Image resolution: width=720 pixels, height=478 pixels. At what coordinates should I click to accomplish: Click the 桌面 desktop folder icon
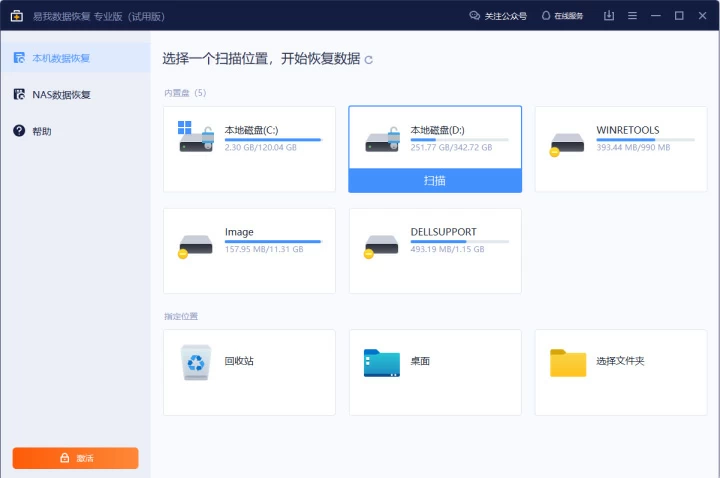pos(382,363)
